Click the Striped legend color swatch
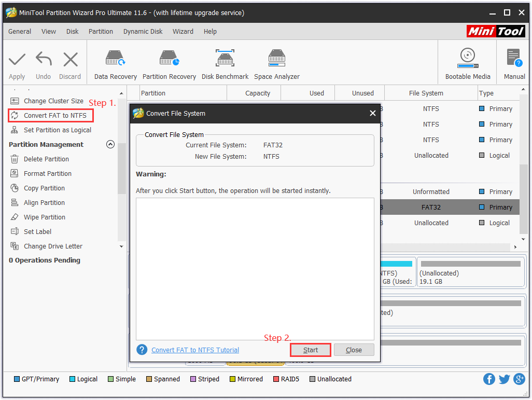 [193, 379]
